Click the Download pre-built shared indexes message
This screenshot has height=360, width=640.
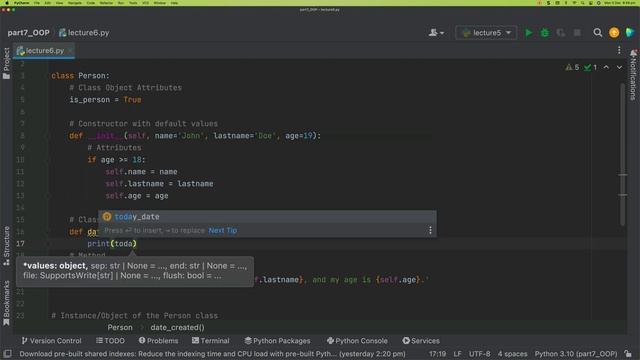212,354
